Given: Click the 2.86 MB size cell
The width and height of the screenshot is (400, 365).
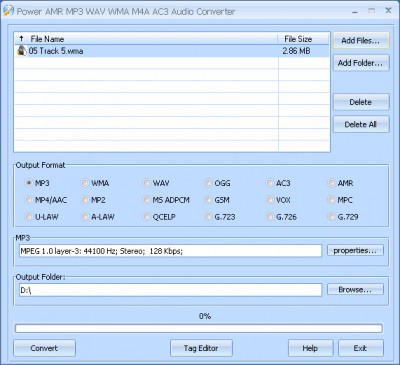Looking at the screenshot, I should pos(296,51).
